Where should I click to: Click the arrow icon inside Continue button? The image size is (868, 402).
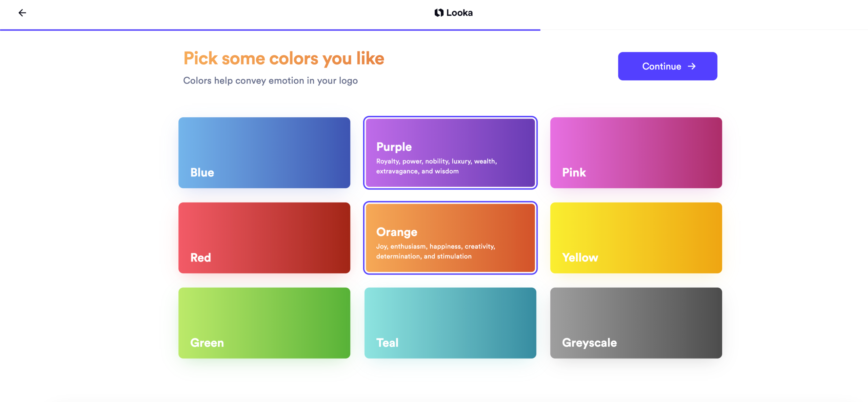pyautogui.click(x=692, y=66)
